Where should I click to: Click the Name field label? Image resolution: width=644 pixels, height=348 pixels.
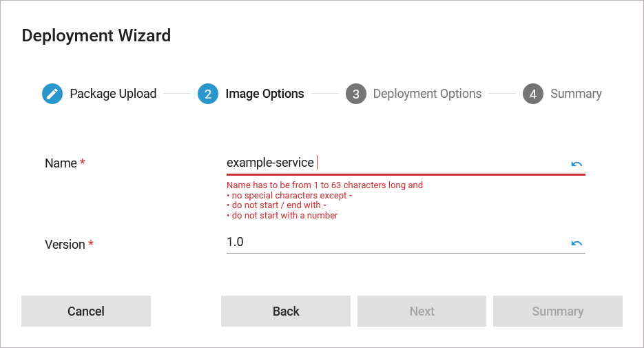coord(61,163)
